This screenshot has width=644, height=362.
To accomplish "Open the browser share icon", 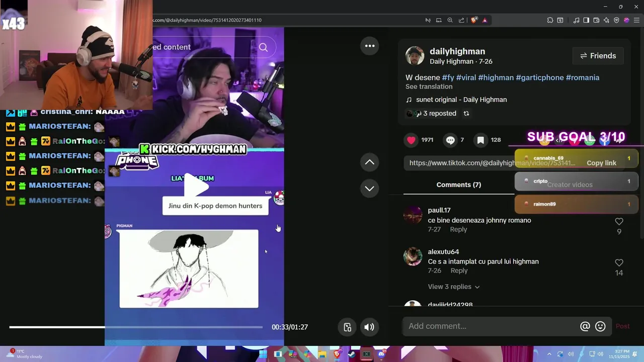I will tap(461, 20).
